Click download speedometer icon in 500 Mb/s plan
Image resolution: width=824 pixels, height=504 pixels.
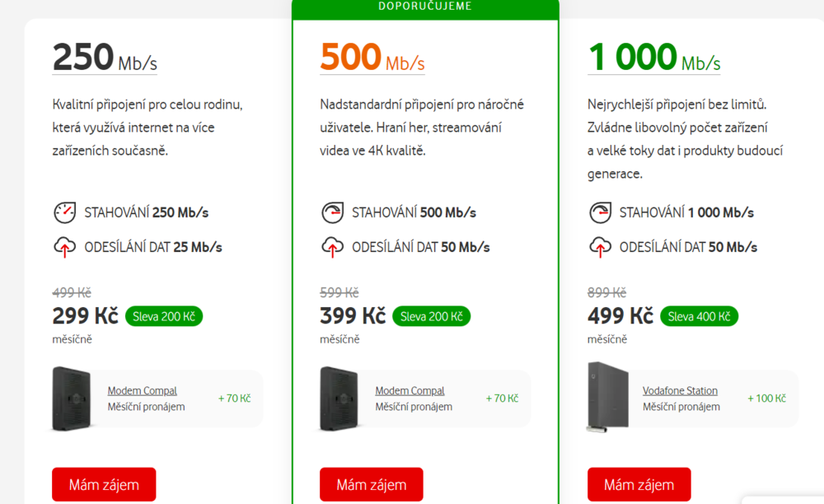(332, 212)
